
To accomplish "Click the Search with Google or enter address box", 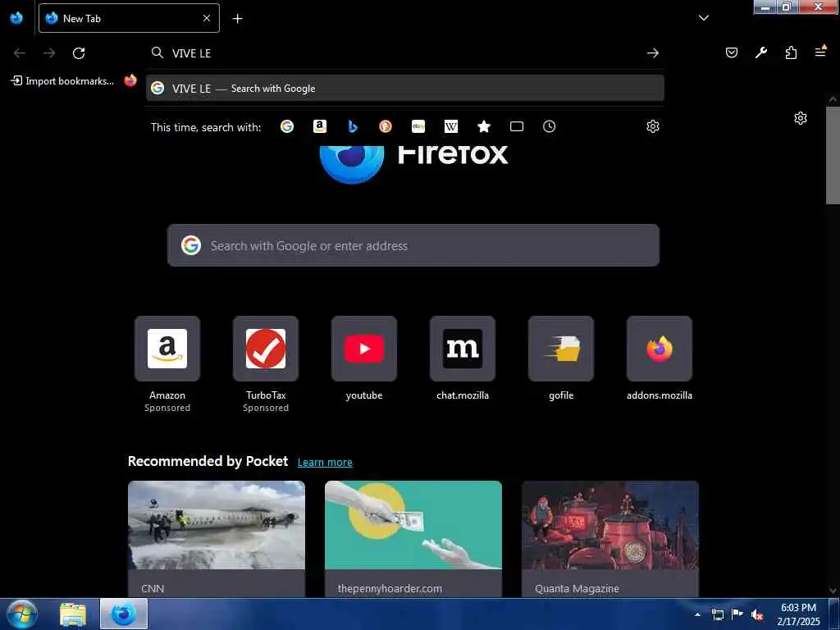I will [413, 245].
